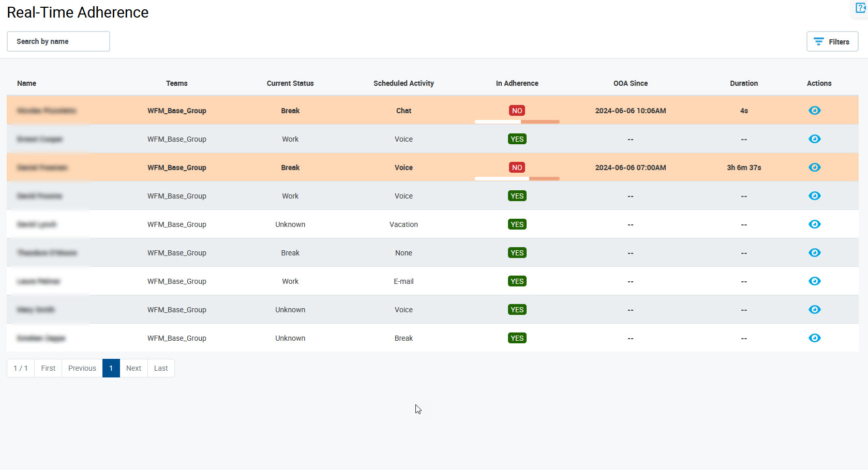Click the red NO badge at 07:00AM row
This screenshot has height=470, width=868.
(517, 168)
